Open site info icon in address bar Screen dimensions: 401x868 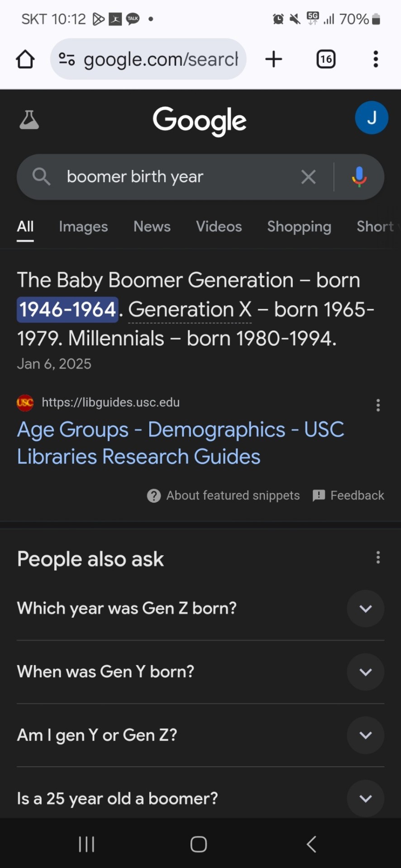67,59
